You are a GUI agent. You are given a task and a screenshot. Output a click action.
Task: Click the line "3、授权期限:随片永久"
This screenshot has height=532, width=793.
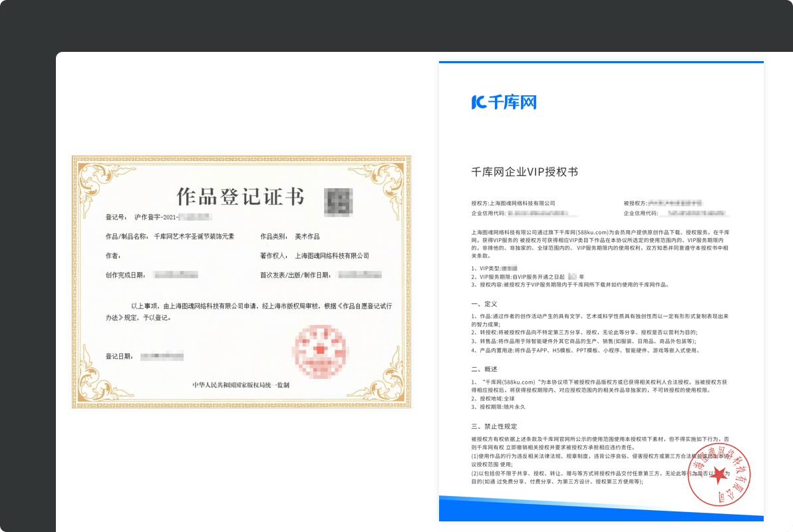pyautogui.click(x=498, y=406)
